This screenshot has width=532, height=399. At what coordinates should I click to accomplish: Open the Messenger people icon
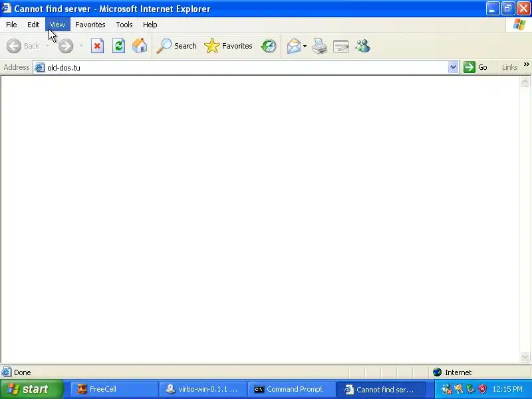[362, 46]
